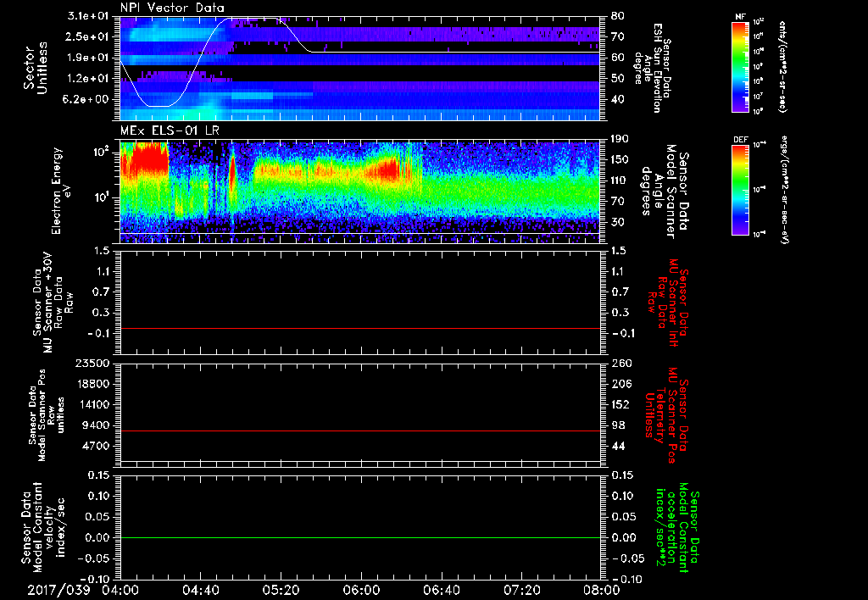This screenshot has height=600, width=868.
Task: Click the "80" sun elevation tick label
Action: pyautogui.click(x=618, y=16)
